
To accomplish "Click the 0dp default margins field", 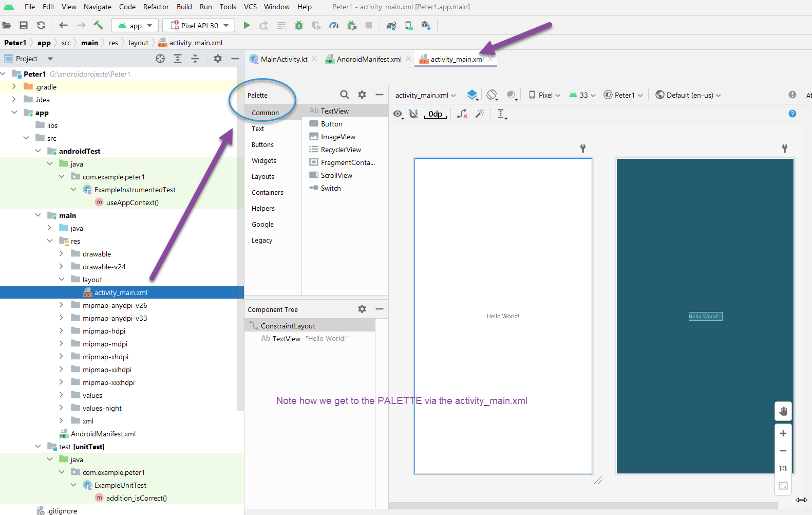I will [x=435, y=114].
